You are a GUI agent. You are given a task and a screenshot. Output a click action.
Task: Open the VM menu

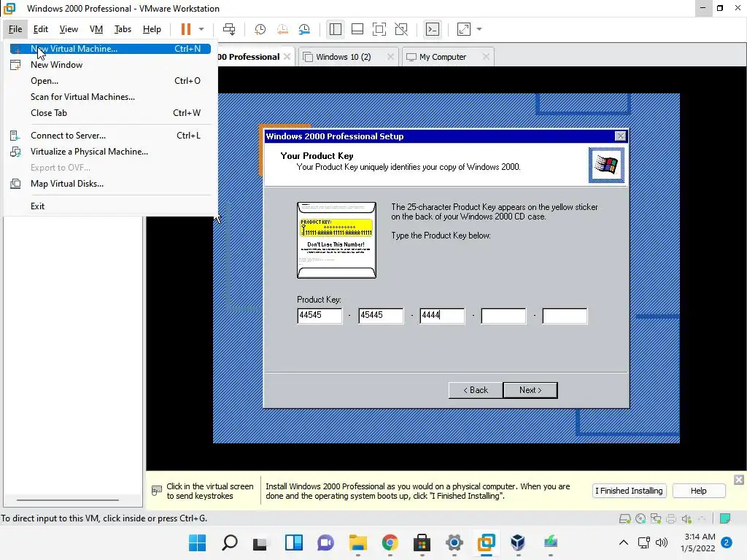(x=96, y=29)
